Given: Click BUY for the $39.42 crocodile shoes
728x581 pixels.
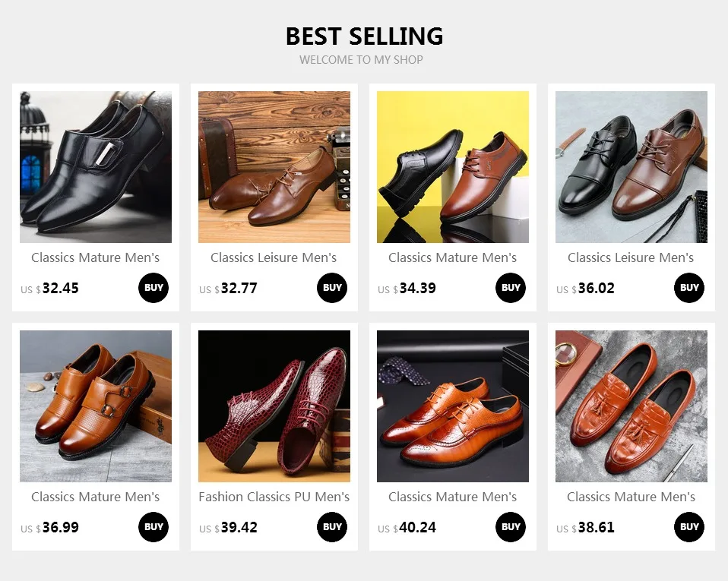Looking at the screenshot, I should pyautogui.click(x=332, y=527).
